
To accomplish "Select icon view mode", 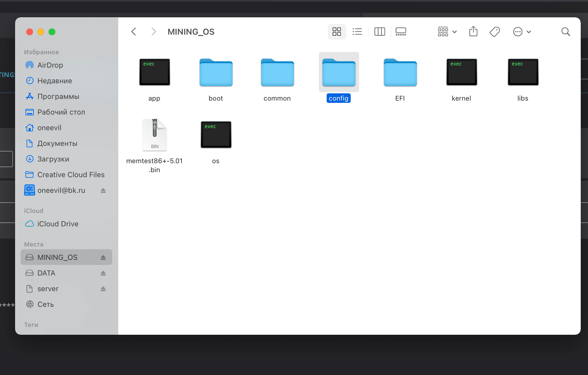I will coord(337,32).
